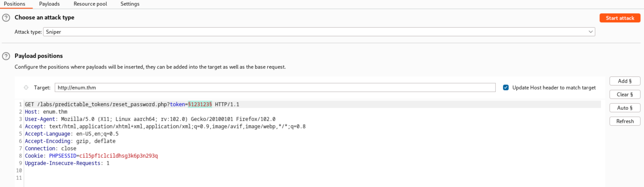Click the User-Agent header line
Viewport: 644px width, 187px height.
[x=150, y=119]
